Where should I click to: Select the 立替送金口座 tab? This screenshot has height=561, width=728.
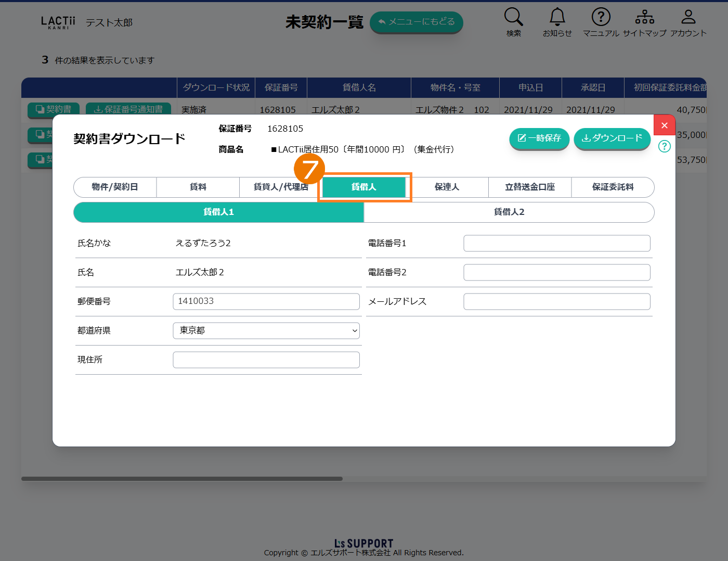(x=529, y=187)
